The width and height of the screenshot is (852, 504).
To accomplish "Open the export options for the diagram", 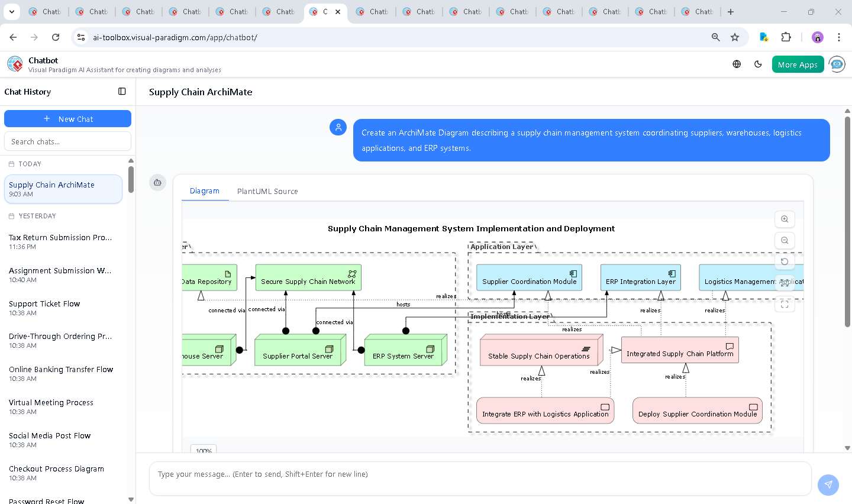I will tap(157, 183).
